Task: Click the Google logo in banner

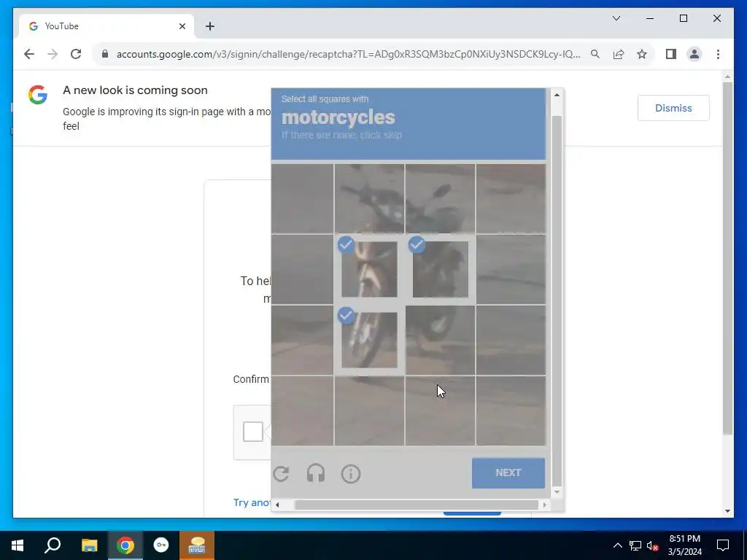Action: coord(38,95)
